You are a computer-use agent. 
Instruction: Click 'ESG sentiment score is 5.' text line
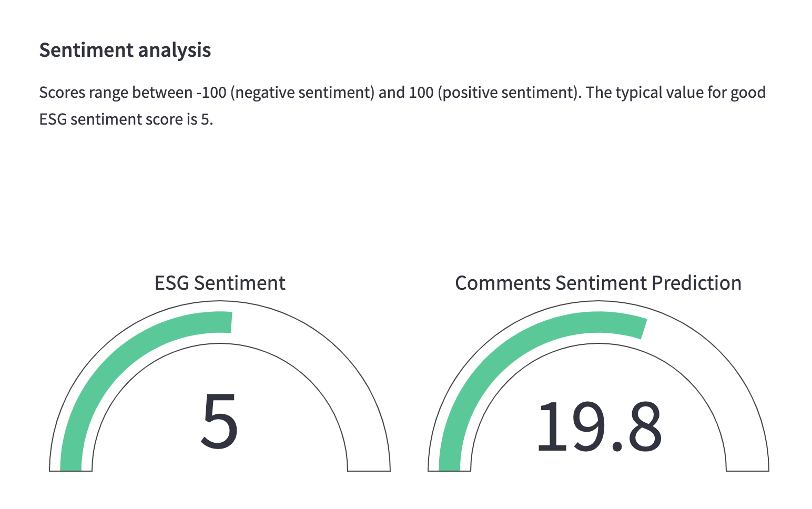[126, 119]
